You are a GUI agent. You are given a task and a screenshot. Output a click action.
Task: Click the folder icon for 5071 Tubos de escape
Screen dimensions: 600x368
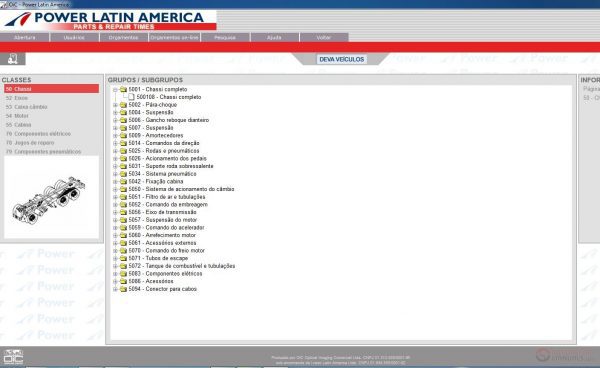coord(123,258)
